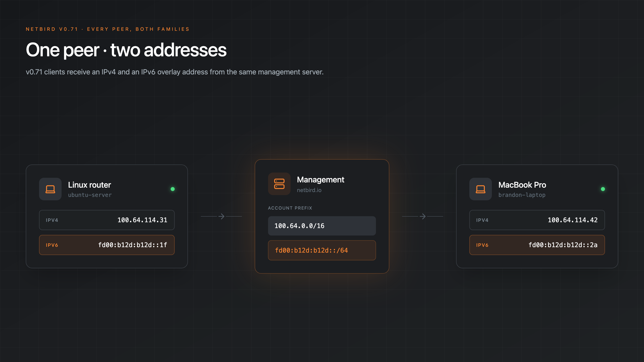The image size is (644, 362).
Task: Click the Linux router green status dot
Action: click(x=172, y=189)
